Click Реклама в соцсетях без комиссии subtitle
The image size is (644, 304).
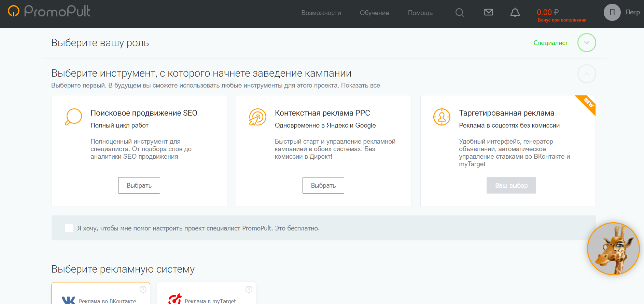[x=509, y=125]
